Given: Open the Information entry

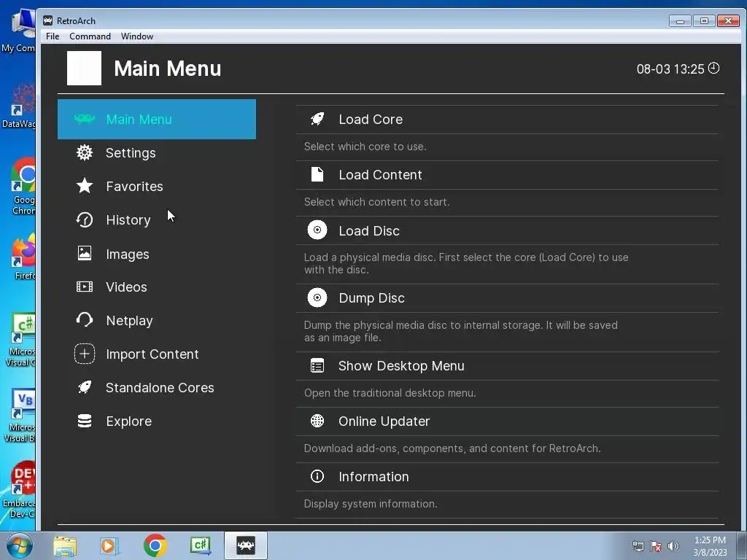Looking at the screenshot, I should coord(508,476).
